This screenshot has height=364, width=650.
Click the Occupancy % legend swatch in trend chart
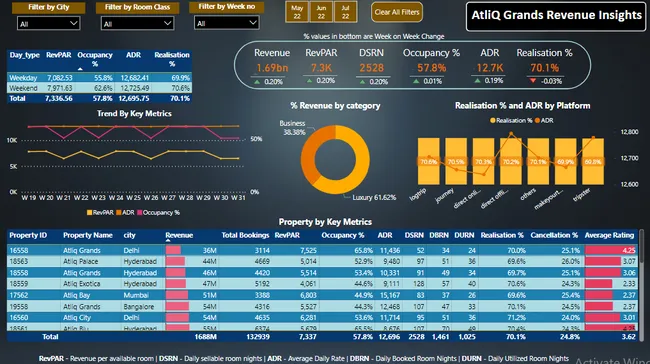140,213
